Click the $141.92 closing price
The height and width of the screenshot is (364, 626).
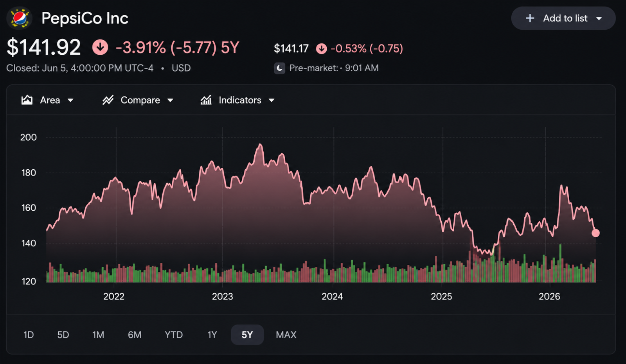pos(43,47)
